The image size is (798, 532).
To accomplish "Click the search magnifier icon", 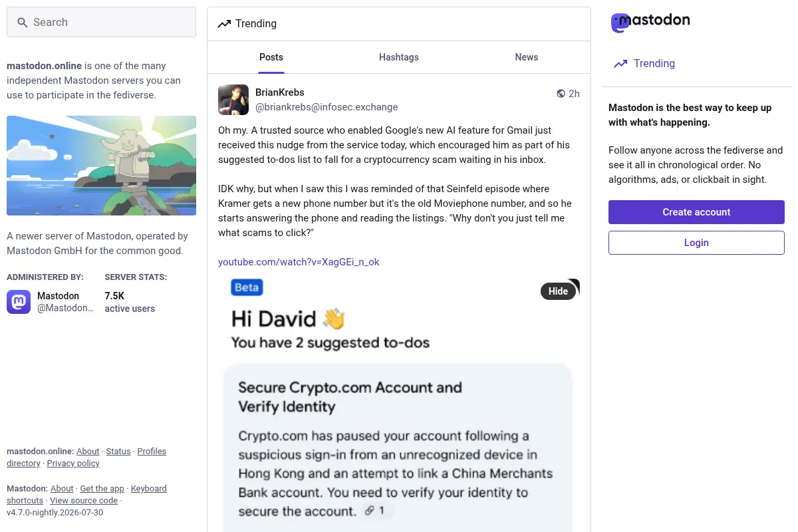I will [23, 23].
